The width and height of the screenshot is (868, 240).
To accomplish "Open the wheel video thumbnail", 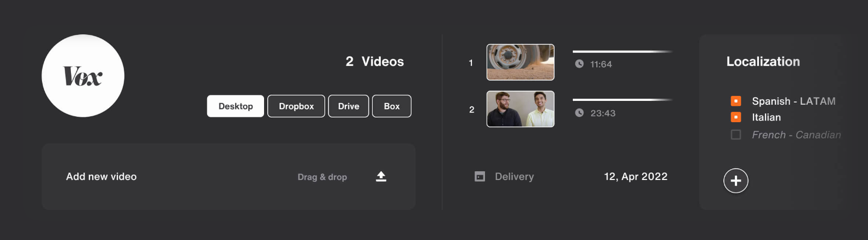I will pyautogui.click(x=520, y=62).
